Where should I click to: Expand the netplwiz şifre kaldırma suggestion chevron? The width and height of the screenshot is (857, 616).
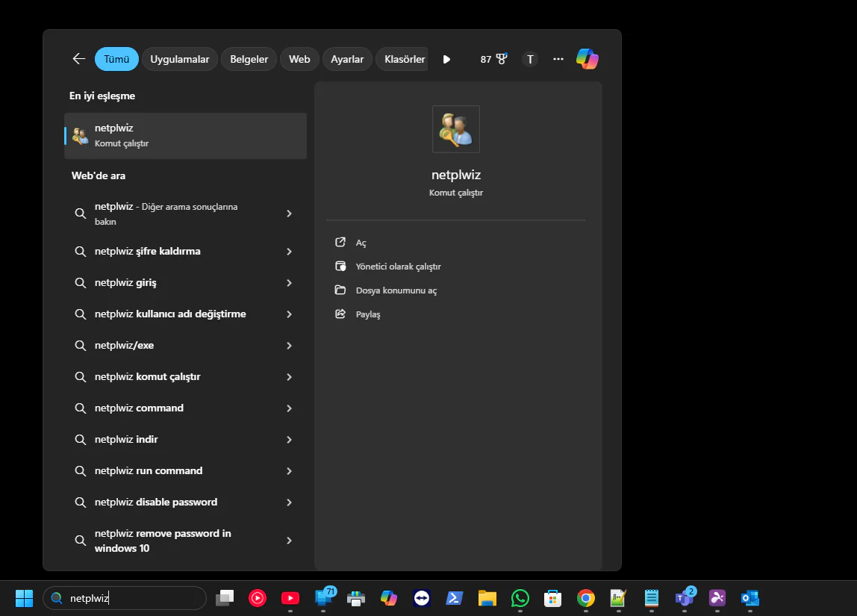pyautogui.click(x=289, y=252)
